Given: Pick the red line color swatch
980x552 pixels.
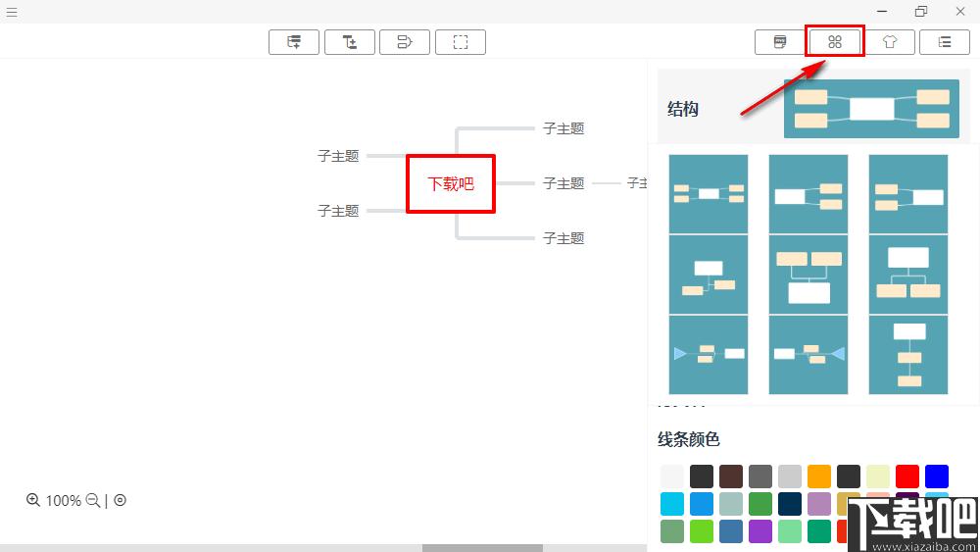Looking at the screenshot, I should [906, 477].
